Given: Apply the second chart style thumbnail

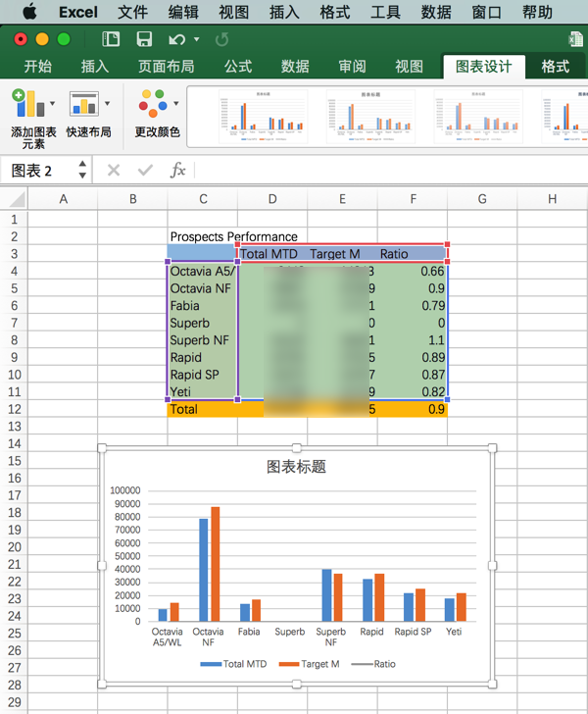Looking at the screenshot, I should [x=370, y=117].
